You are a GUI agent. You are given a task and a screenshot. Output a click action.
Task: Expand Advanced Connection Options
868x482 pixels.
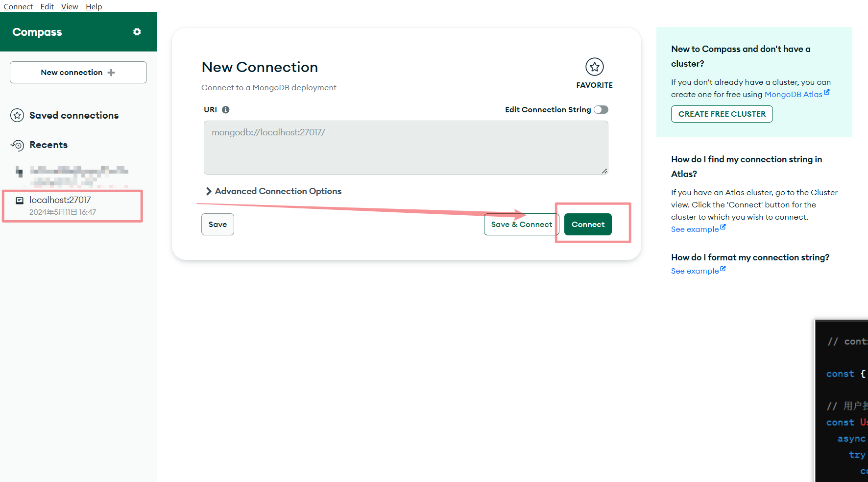(273, 191)
